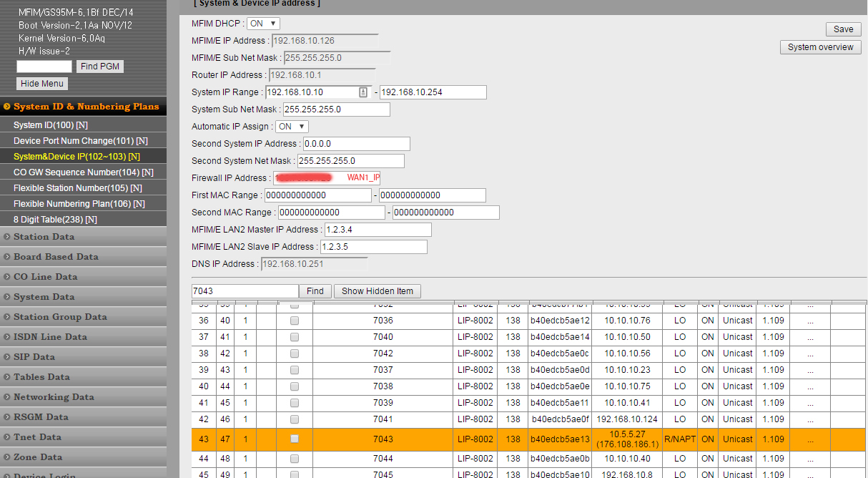This screenshot has height=478, width=868.
Task: Go to 8 Digit Table(238)
Action: 54,220
